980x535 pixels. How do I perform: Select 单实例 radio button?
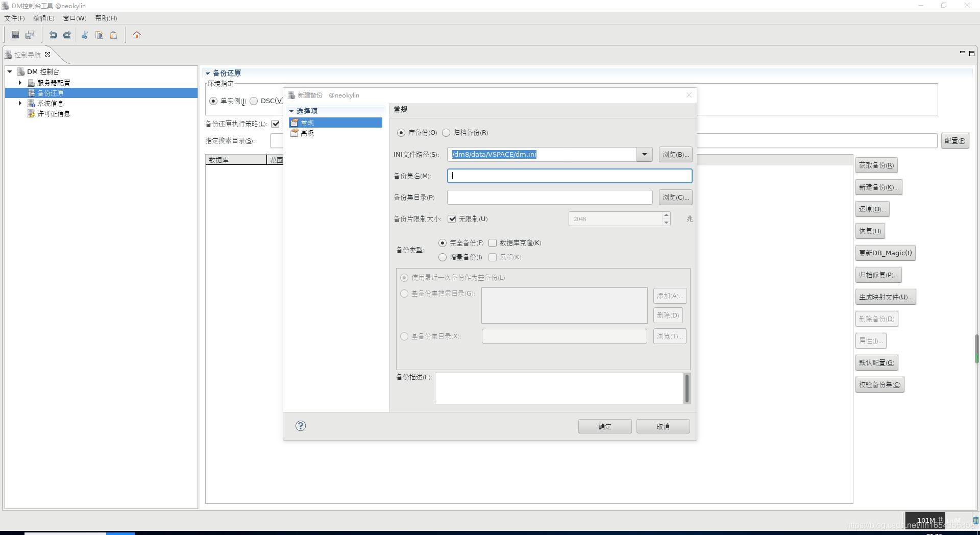(213, 101)
